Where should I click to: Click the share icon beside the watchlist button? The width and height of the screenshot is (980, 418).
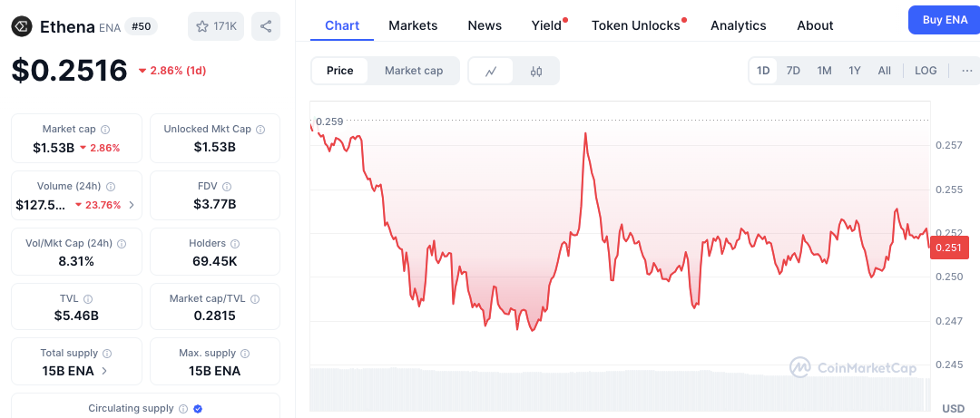(x=266, y=26)
